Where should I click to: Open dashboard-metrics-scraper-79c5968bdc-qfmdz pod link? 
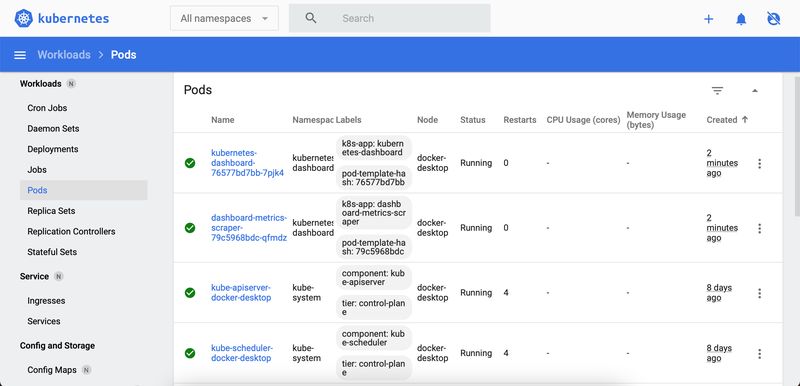click(x=249, y=228)
